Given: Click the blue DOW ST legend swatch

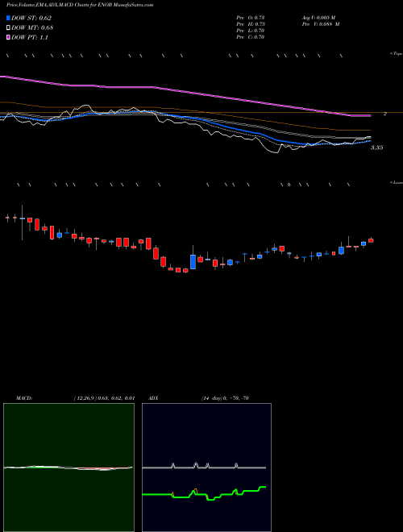Looking at the screenshot, I should pyautogui.click(x=9, y=18).
